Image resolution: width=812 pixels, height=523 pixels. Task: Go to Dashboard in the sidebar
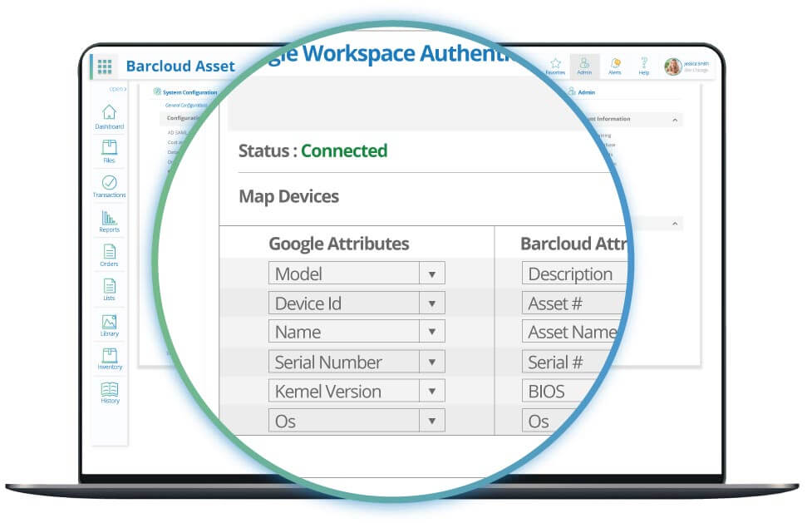coord(109,116)
